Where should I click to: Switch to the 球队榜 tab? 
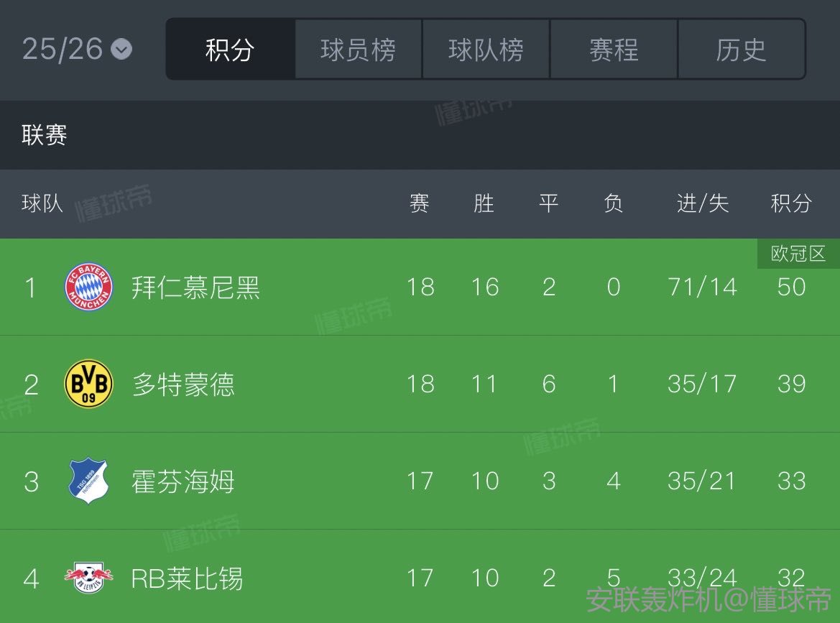point(486,50)
